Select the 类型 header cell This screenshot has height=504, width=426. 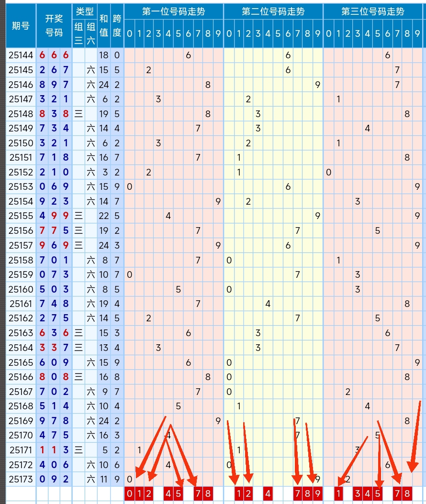tap(85, 11)
